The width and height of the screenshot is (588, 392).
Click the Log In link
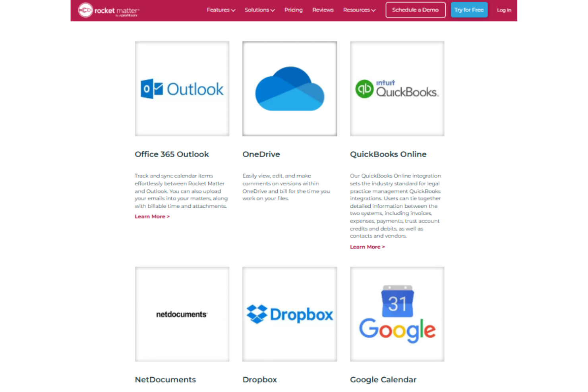pos(503,10)
